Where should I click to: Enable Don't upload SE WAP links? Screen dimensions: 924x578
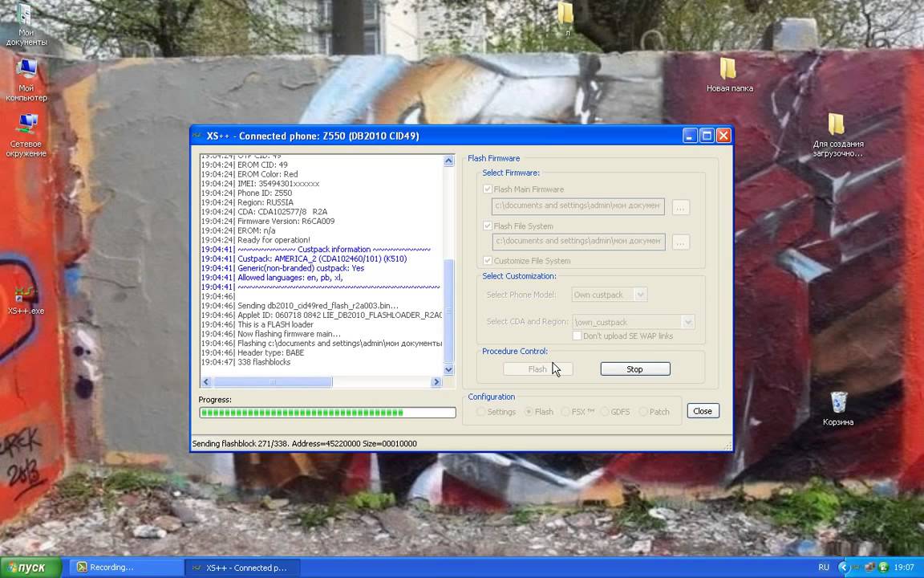click(577, 336)
